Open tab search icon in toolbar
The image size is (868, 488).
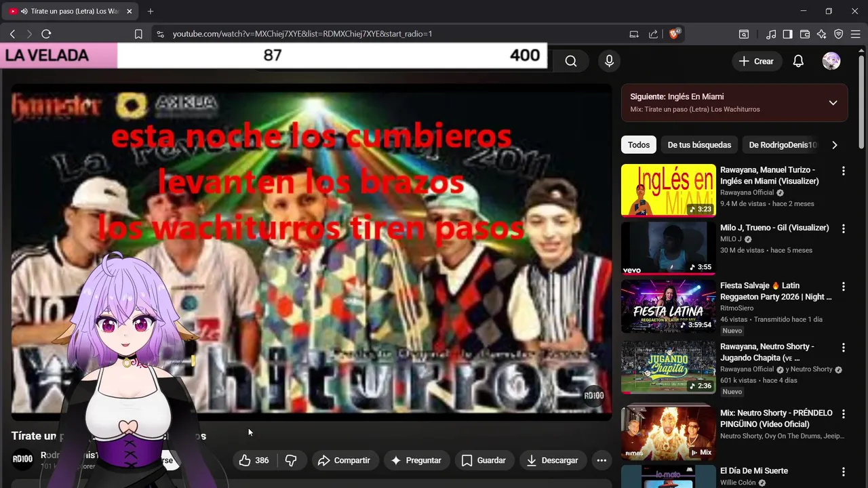[x=744, y=34]
